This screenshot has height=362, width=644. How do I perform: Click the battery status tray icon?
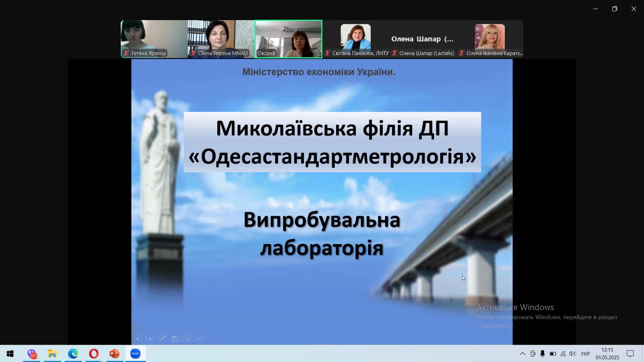(x=553, y=354)
